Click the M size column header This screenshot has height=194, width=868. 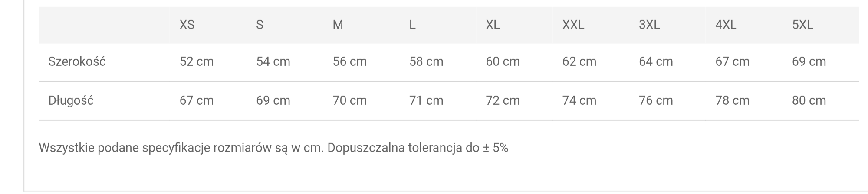coord(338,25)
